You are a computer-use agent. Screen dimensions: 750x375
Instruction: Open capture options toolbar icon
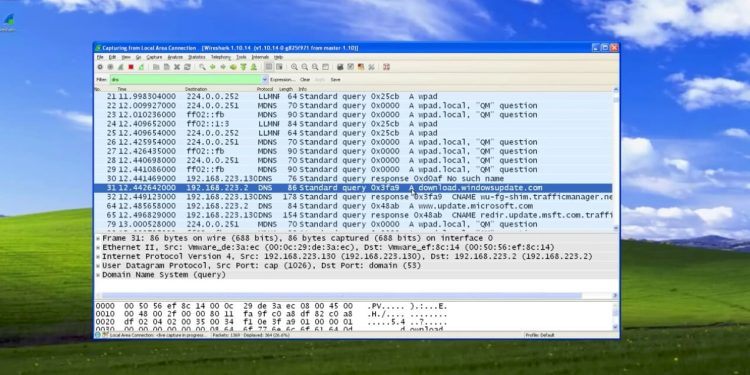(x=110, y=67)
